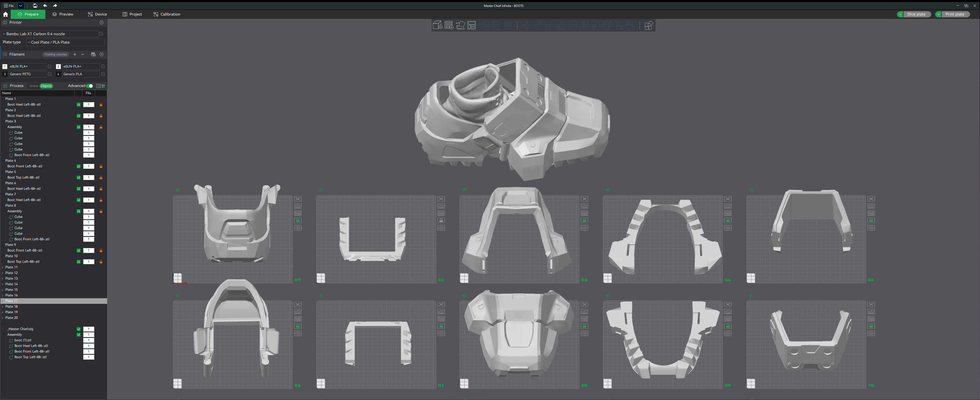This screenshot has width=980, height=400.
Task: Click filament 1 white color swatch
Action: coord(5,67)
